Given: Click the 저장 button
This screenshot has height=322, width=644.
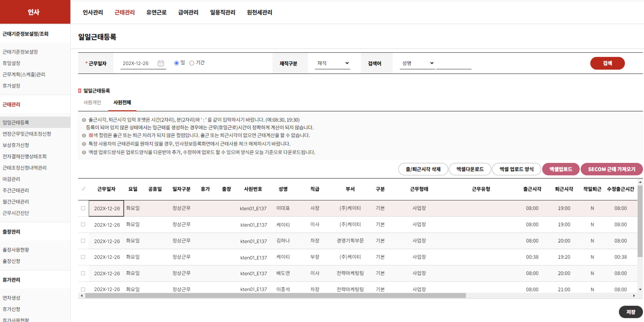Looking at the screenshot, I should point(630,312).
